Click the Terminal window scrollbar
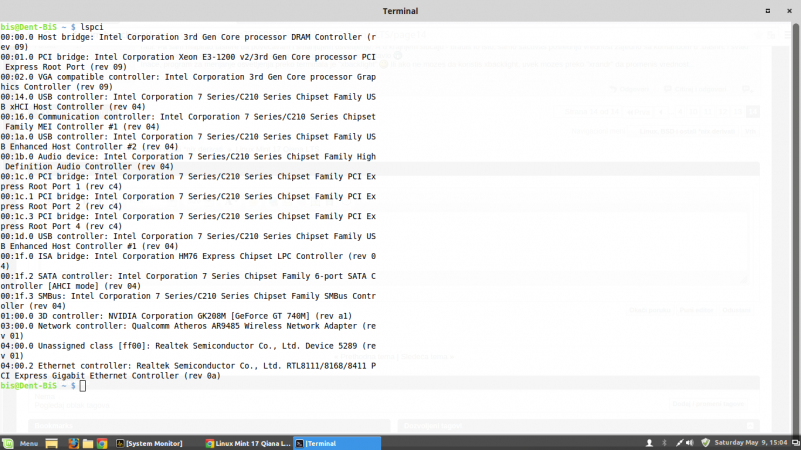Viewport: 801px width, 450px height. 795,227
